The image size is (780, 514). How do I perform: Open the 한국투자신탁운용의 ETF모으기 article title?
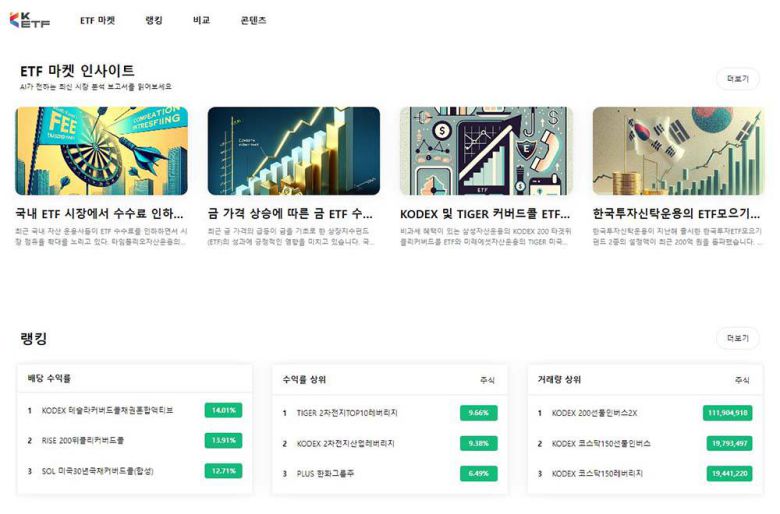pyautogui.click(x=675, y=213)
